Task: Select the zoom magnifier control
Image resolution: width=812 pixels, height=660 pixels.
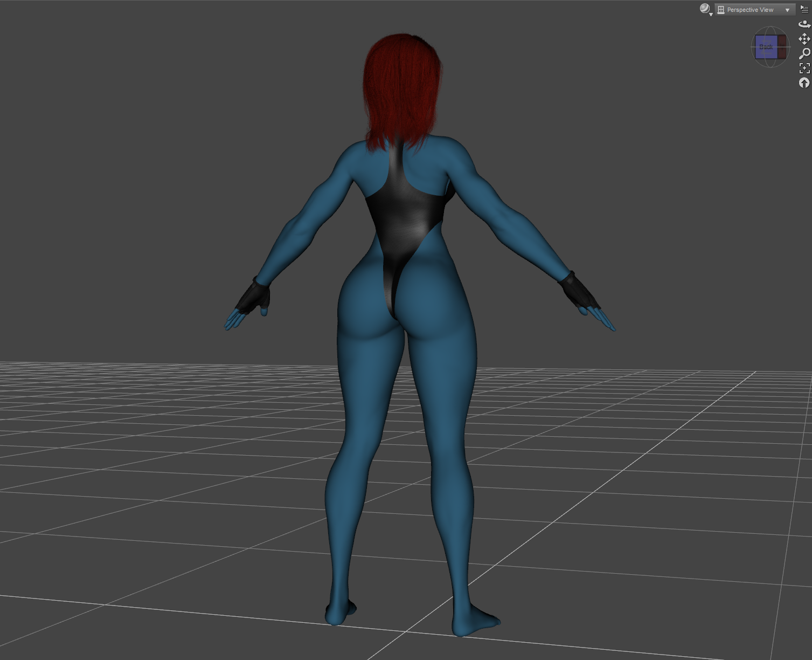Action: (804, 53)
